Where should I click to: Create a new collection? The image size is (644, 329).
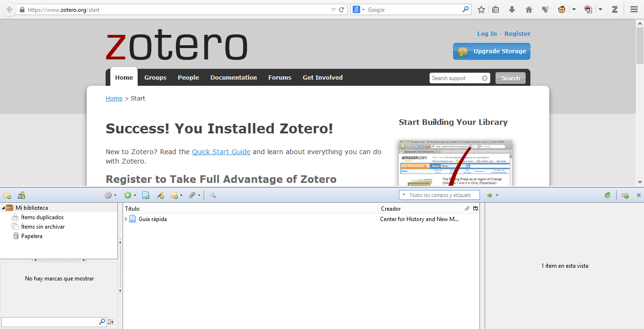click(7, 195)
